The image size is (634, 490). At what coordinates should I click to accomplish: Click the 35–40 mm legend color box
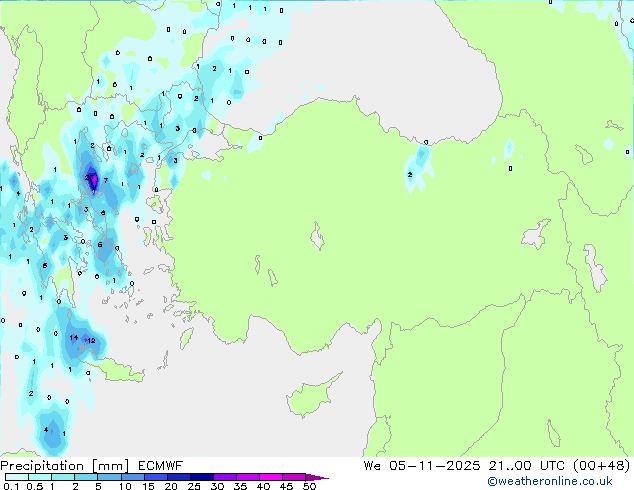click(x=247, y=477)
